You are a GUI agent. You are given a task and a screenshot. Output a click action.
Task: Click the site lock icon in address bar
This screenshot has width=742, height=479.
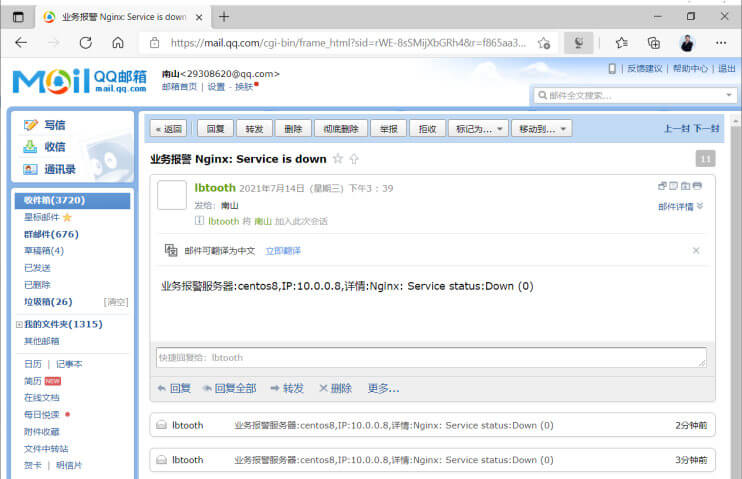pyautogui.click(x=154, y=43)
